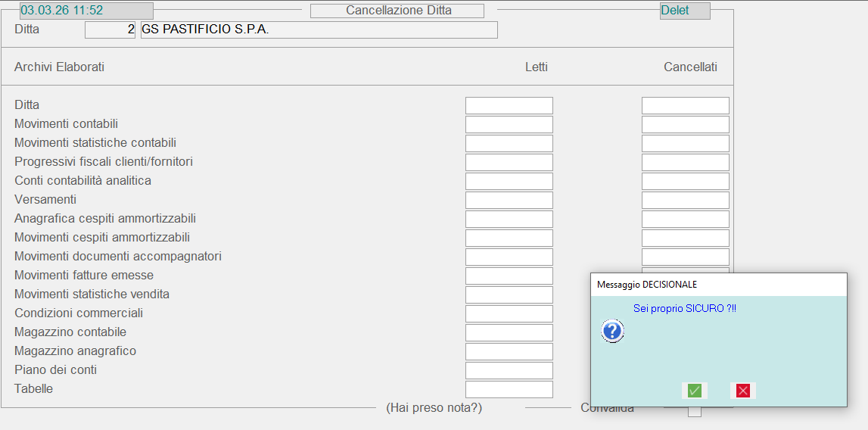868x430 pixels.
Task: Click the Cancellazione Ditta title box
Action: coord(397,11)
